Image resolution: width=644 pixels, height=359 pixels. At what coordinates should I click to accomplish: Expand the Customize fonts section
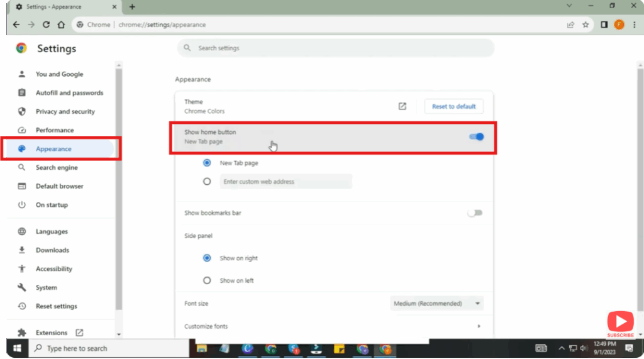coord(479,326)
